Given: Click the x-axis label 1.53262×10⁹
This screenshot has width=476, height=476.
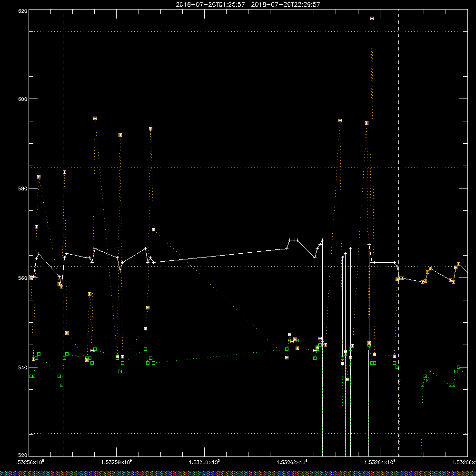Looking at the screenshot, I should pos(292,462).
